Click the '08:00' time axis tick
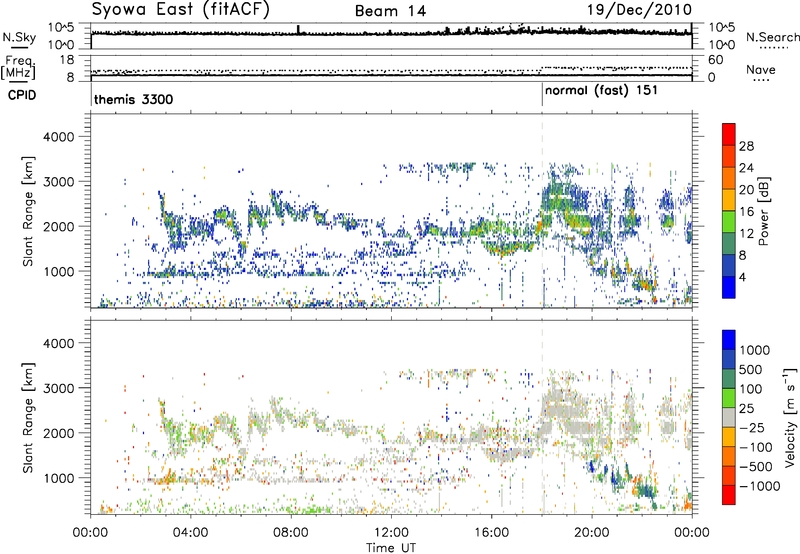800x554 pixels. coord(291,533)
